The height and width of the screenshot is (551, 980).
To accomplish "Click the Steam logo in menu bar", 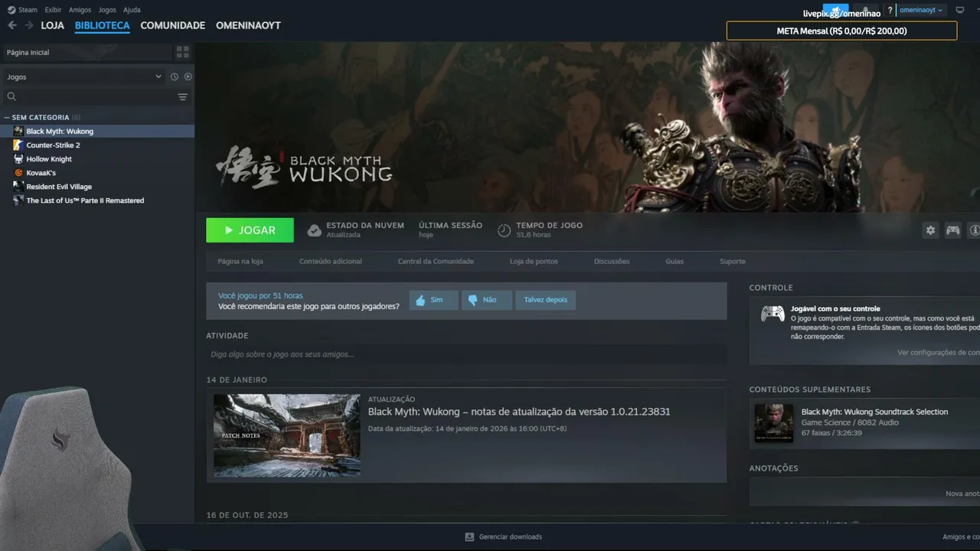I will coord(11,10).
